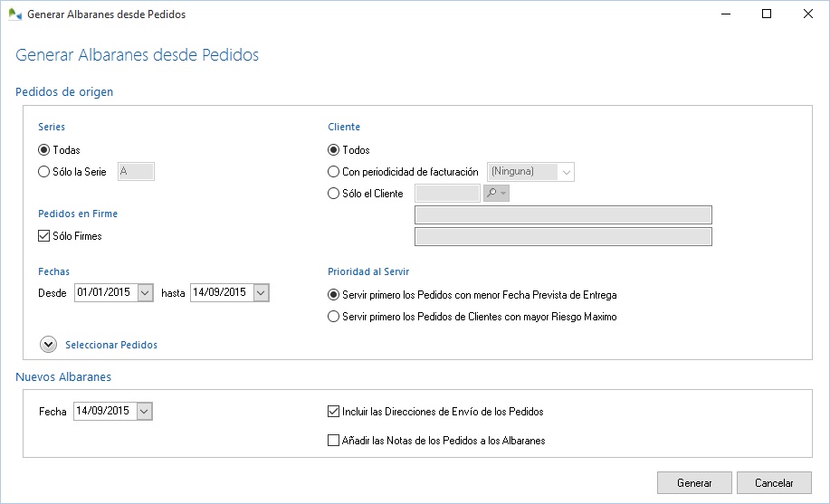Open the Desde date picker dropdown
This screenshot has height=504, width=830.
[x=145, y=293]
